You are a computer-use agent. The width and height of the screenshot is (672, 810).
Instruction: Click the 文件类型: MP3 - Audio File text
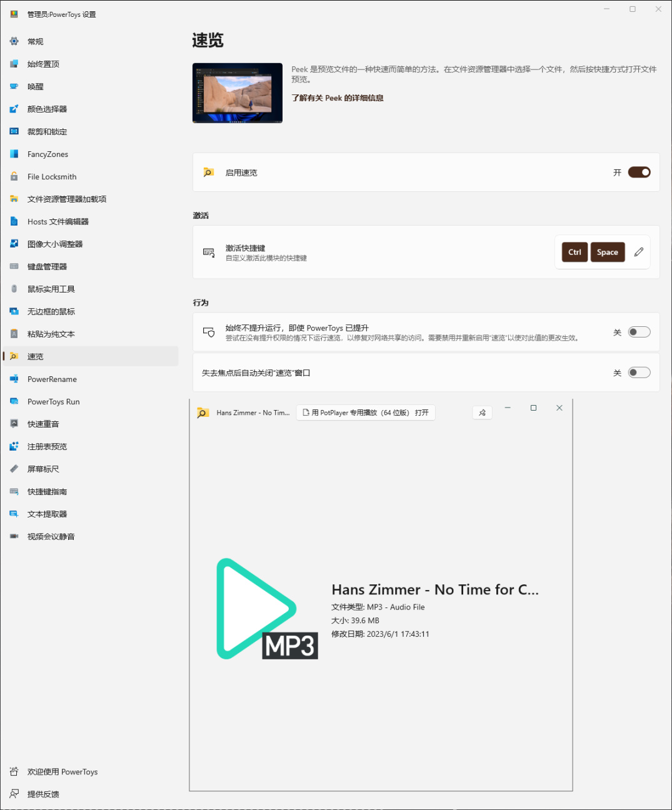click(378, 607)
